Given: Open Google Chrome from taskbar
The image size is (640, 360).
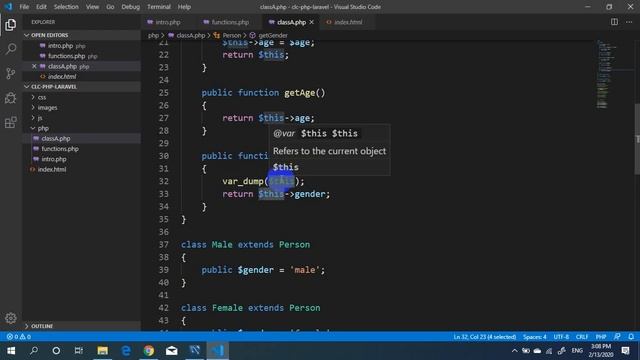Looking at the screenshot, I should [149, 351].
